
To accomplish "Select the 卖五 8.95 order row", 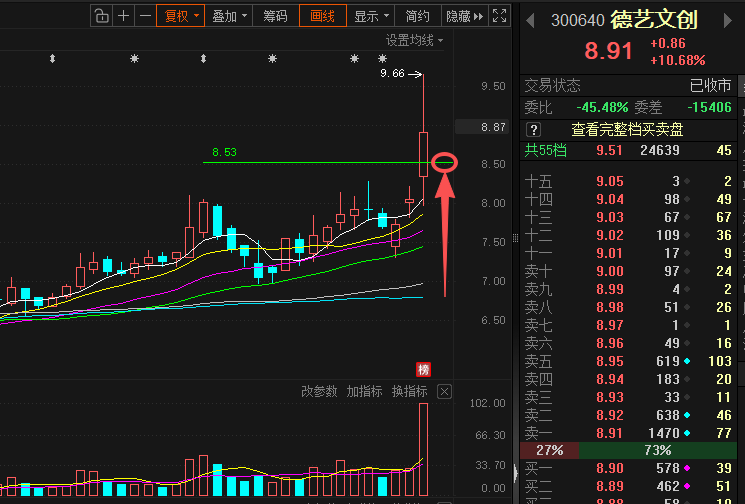I will click(629, 361).
